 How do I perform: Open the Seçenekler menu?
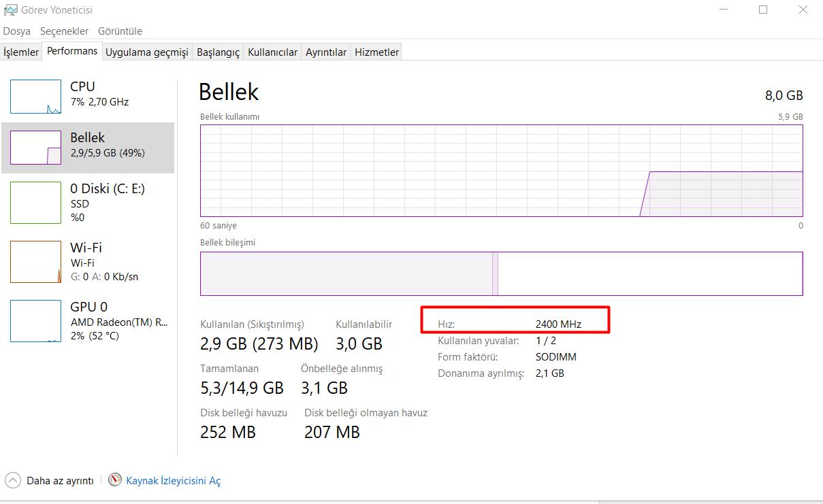64,31
